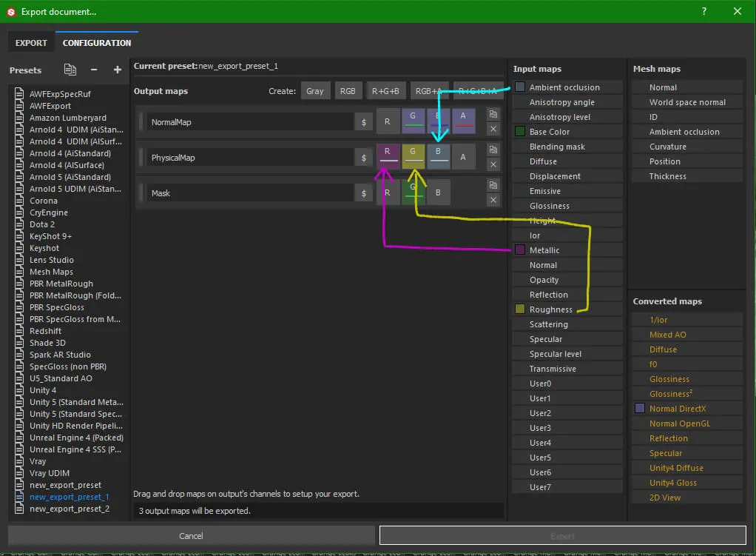Click the PhysicalMap name field
The width and height of the screenshot is (756, 556).
tap(250, 158)
